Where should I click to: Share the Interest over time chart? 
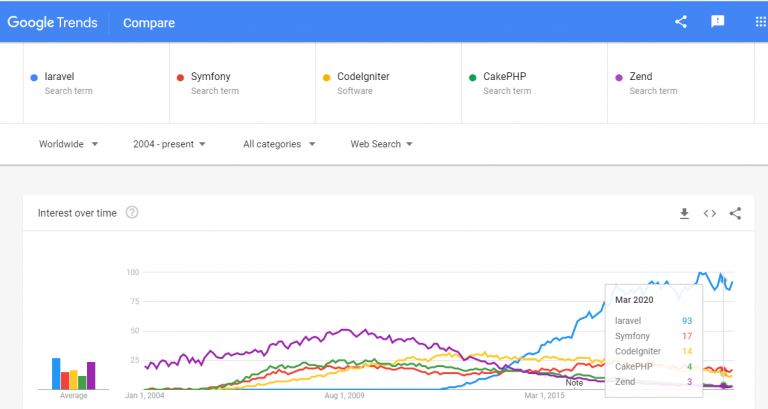pyautogui.click(x=735, y=213)
